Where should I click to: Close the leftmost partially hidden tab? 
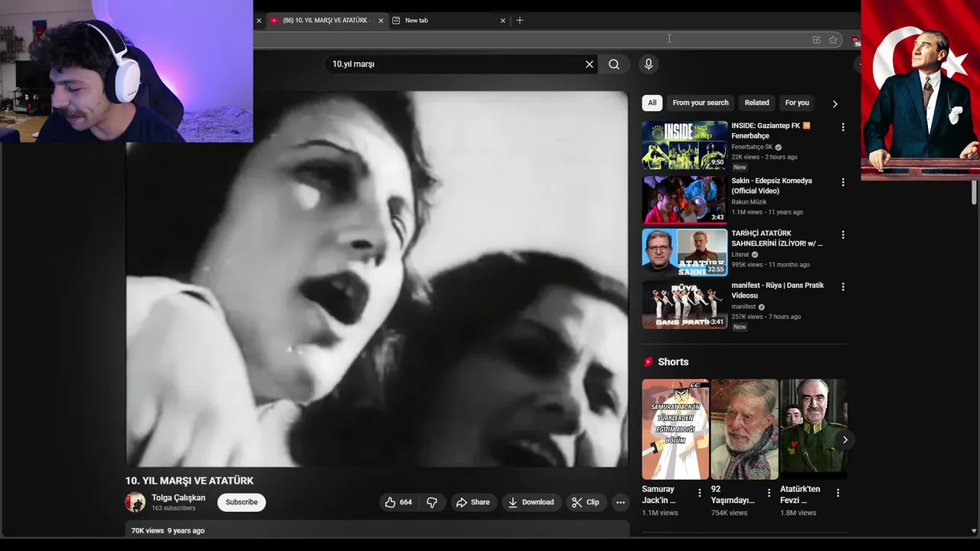coord(259,21)
